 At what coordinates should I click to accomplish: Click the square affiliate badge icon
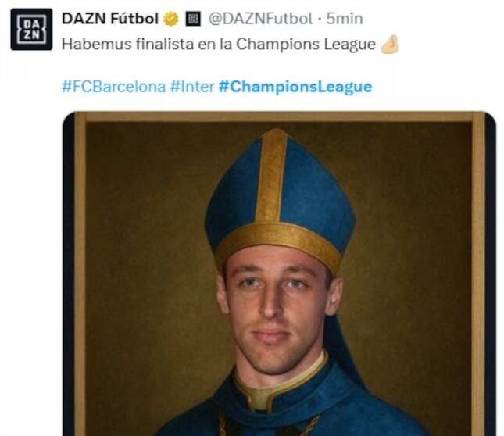193,18
